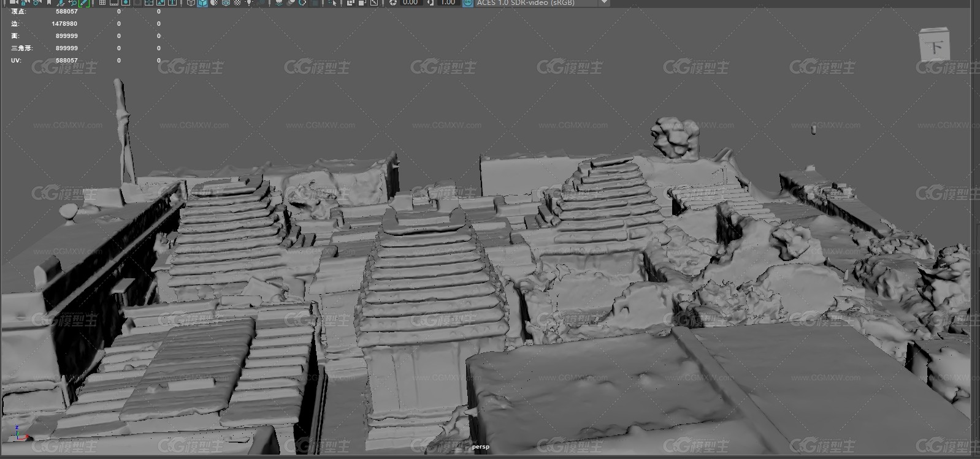Click the X-Ray Joints icon

pyautogui.click(x=374, y=3)
